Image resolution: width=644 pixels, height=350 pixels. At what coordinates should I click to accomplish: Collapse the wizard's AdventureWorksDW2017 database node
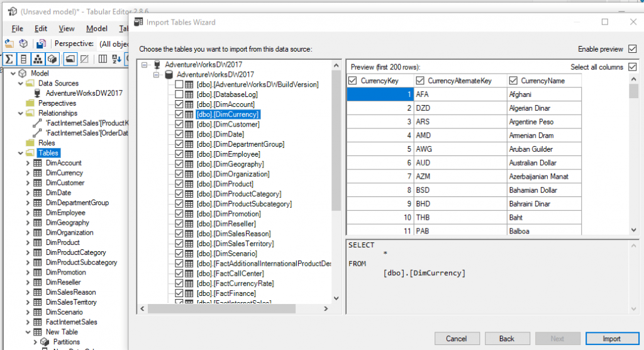156,74
